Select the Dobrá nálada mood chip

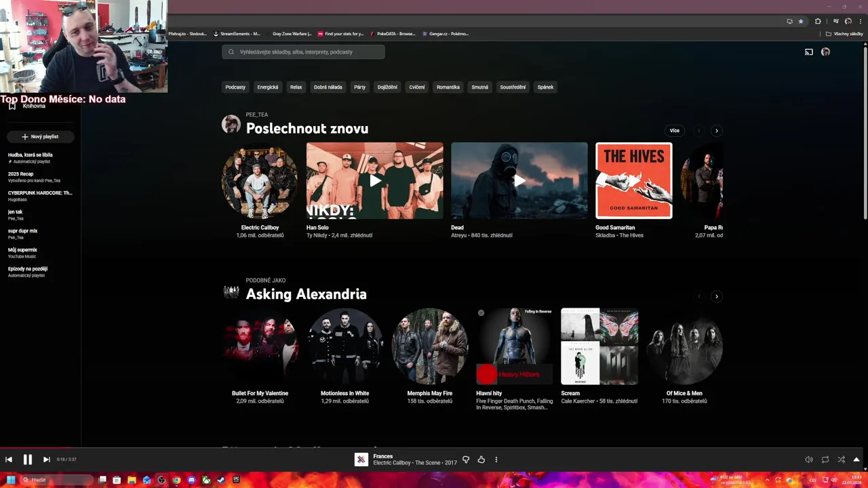point(328,87)
